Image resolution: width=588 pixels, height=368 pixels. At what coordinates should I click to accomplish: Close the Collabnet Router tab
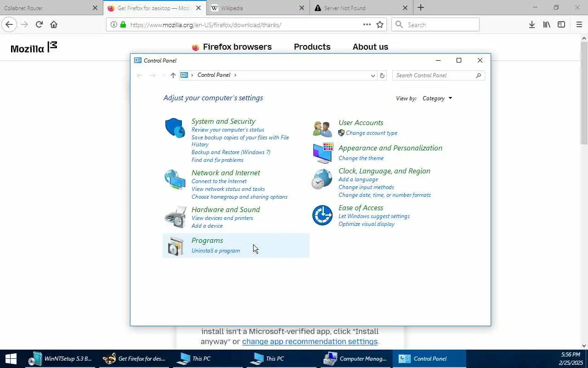[95, 8]
